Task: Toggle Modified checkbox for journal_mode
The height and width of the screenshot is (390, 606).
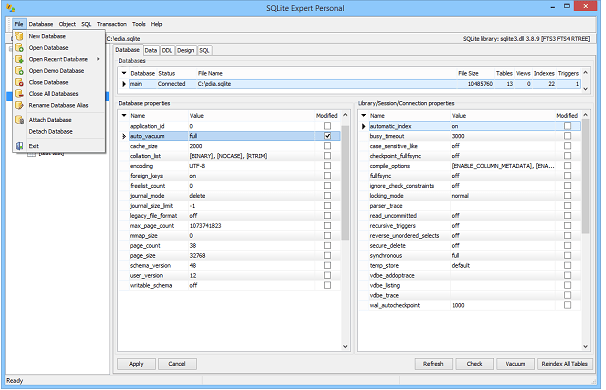Action: pyautogui.click(x=327, y=196)
